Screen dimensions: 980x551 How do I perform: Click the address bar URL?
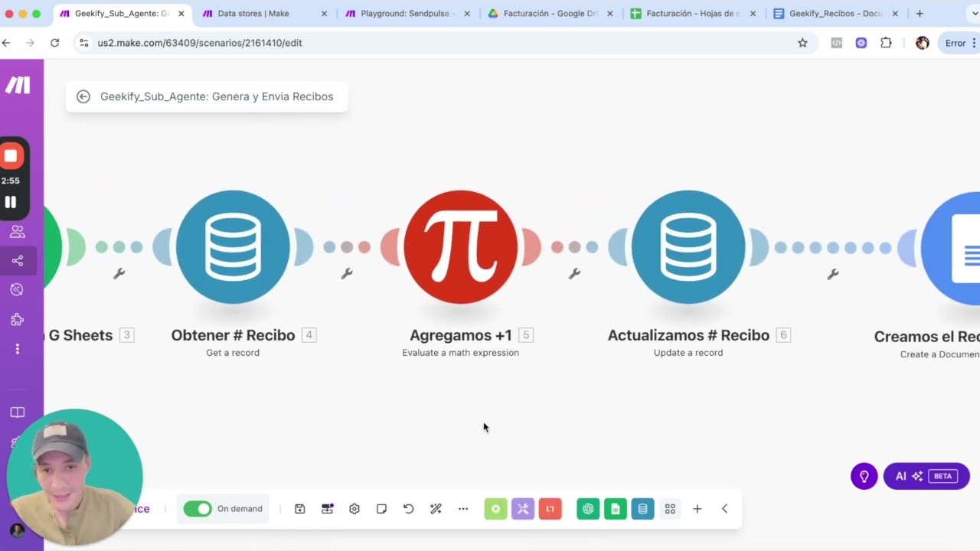(x=200, y=43)
